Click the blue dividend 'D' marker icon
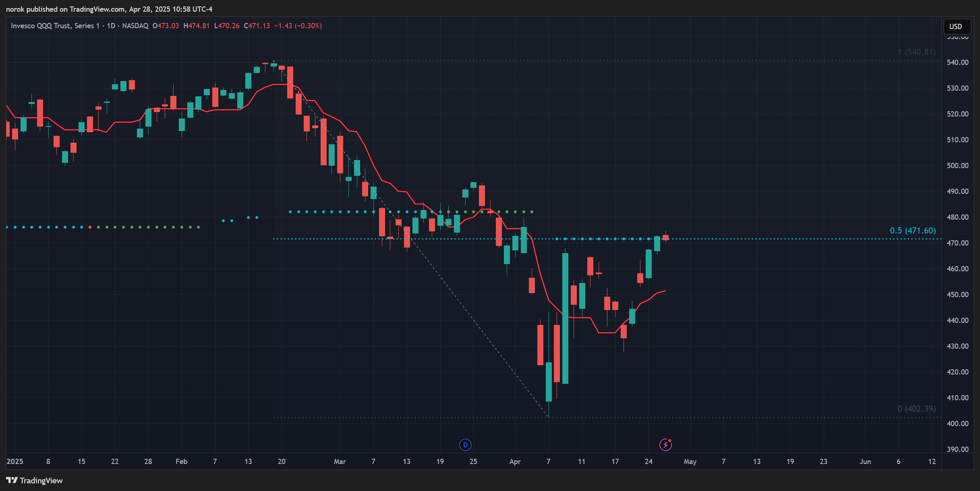The height and width of the screenshot is (491, 980). pyautogui.click(x=465, y=445)
